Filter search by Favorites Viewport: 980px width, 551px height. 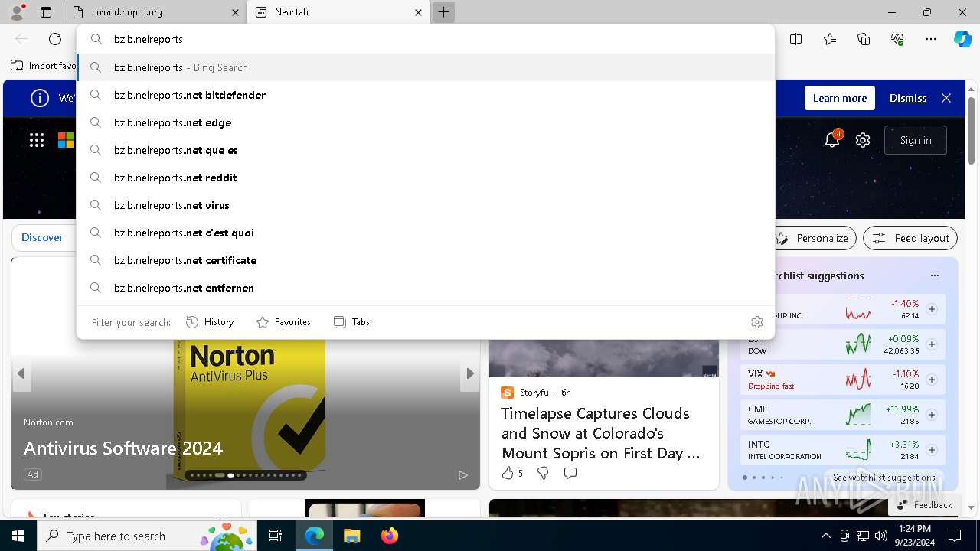[x=283, y=322]
